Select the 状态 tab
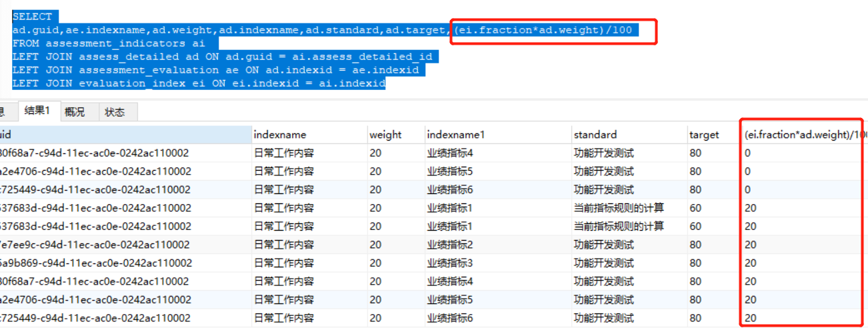Viewport: 868px width, 328px height. (115, 112)
